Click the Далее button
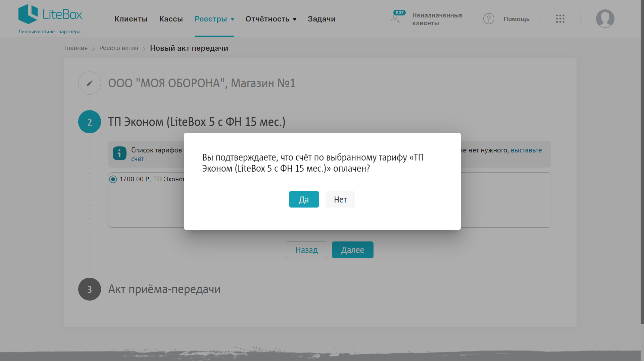Viewport: 644px width, 361px height. pos(353,250)
